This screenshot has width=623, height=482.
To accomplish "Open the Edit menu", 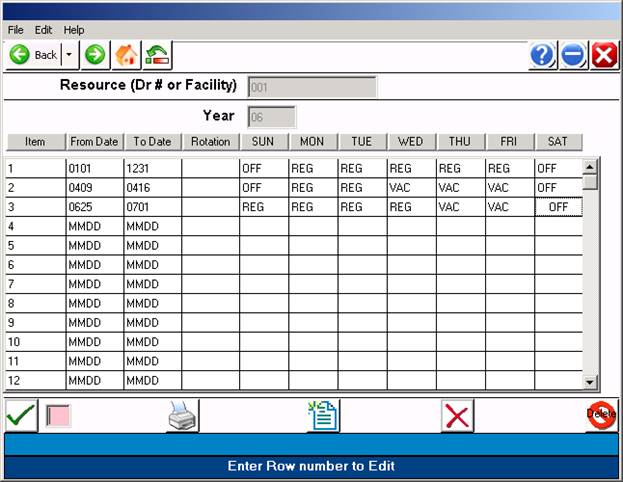I will tap(44, 30).
